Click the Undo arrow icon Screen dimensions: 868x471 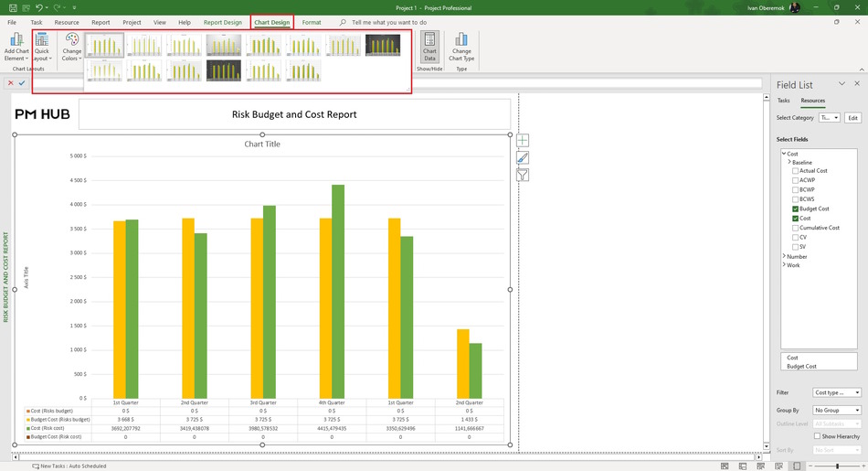coord(38,7)
